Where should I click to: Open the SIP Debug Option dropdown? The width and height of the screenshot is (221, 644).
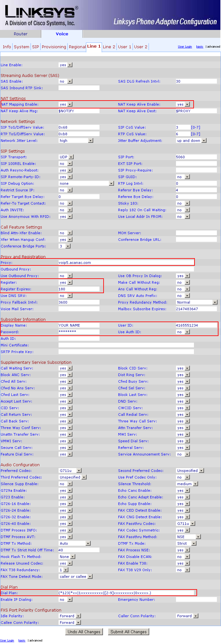86,183
